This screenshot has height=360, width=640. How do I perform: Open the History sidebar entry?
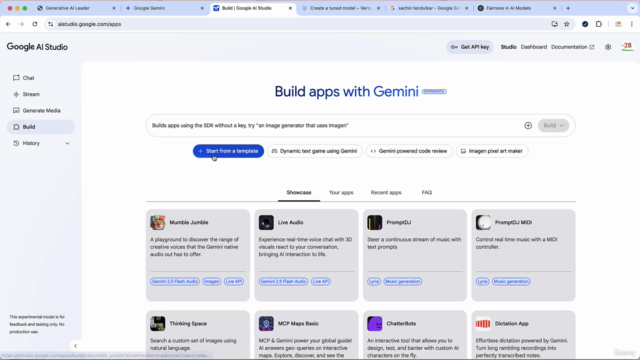click(31, 143)
